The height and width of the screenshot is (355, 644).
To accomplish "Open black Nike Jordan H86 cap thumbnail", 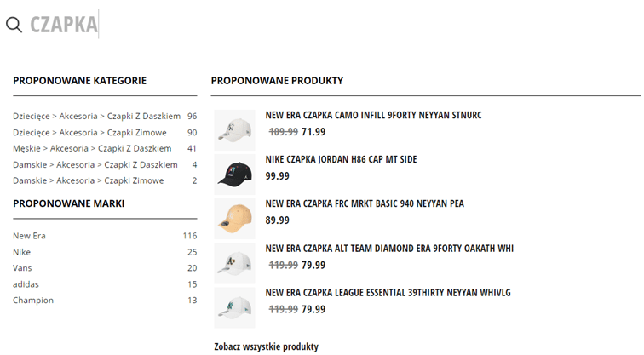I will [234, 175].
